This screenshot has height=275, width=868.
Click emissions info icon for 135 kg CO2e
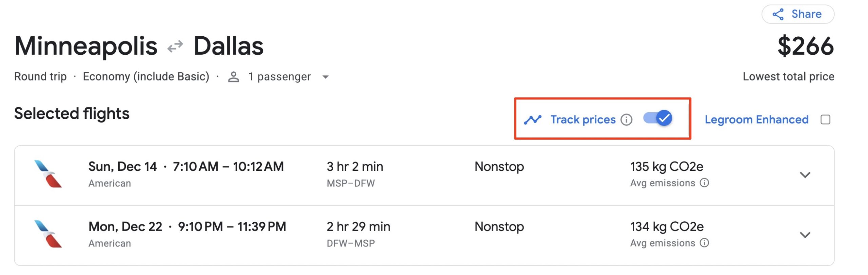(704, 183)
